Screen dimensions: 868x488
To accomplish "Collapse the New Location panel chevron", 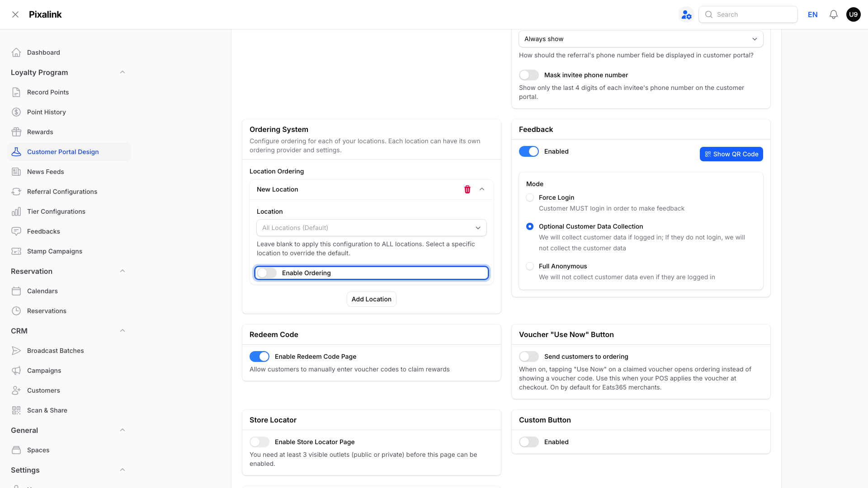I will point(482,189).
